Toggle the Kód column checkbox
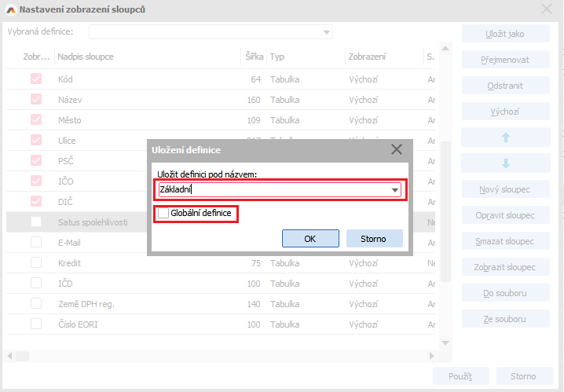 pyautogui.click(x=36, y=79)
